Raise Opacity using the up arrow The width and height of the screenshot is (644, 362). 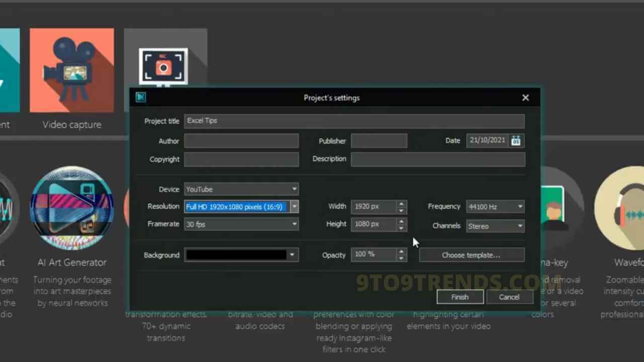[x=401, y=251]
